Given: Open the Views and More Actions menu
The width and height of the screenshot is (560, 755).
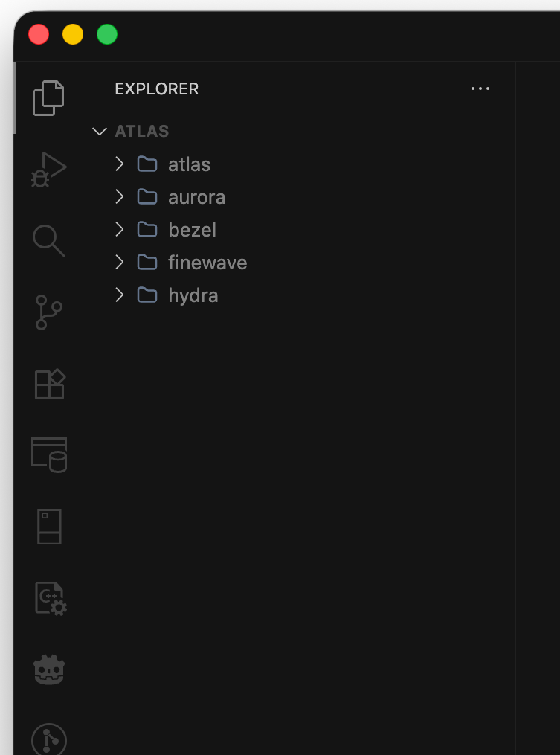Looking at the screenshot, I should click(x=480, y=89).
